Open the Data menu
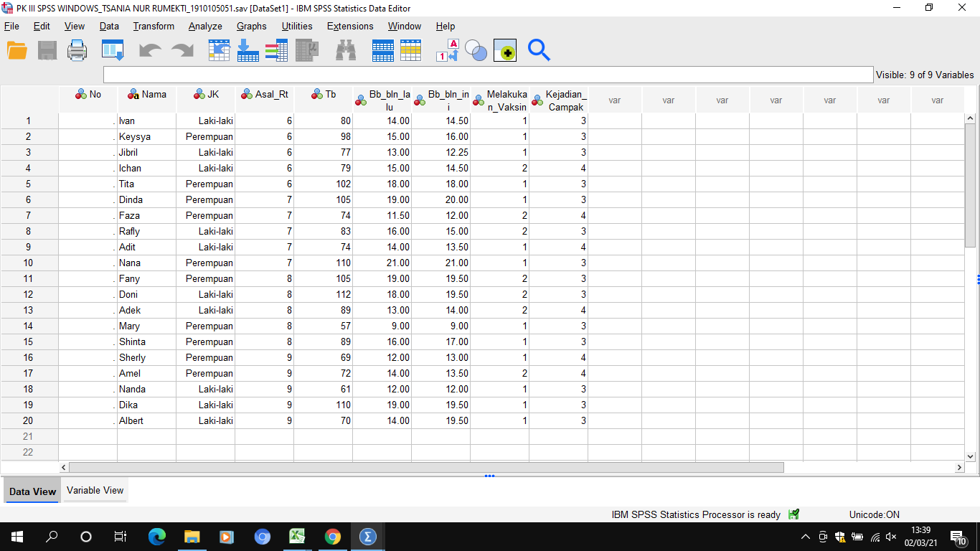The image size is (980, 551). (109, 26)
